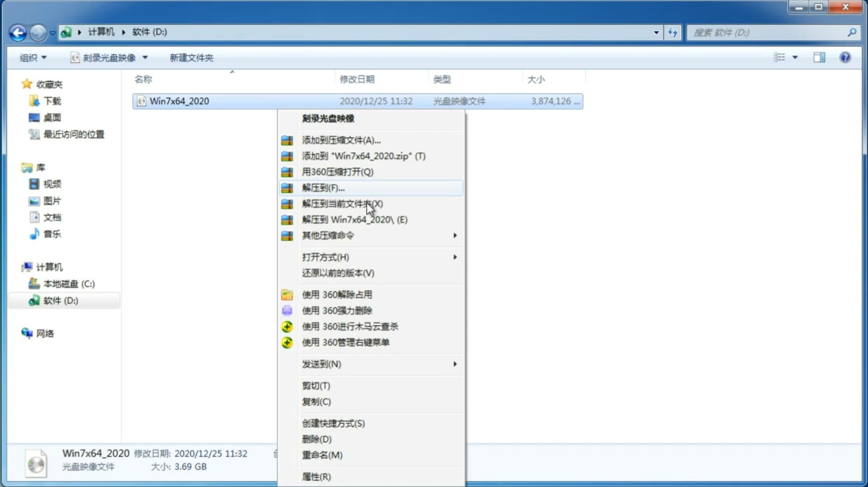This screenshot has width=868, height=487.
Task: Click 添加到压缩文件 archive icon
Action: (287, 140)
